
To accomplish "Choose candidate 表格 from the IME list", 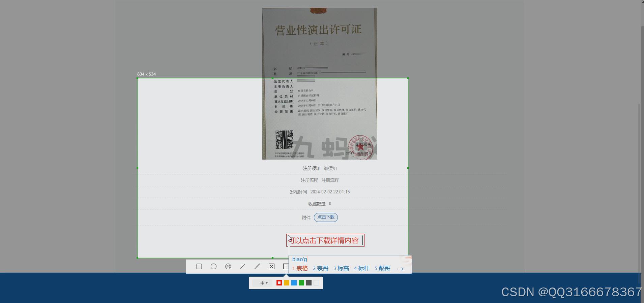I will tap(302, 268).
